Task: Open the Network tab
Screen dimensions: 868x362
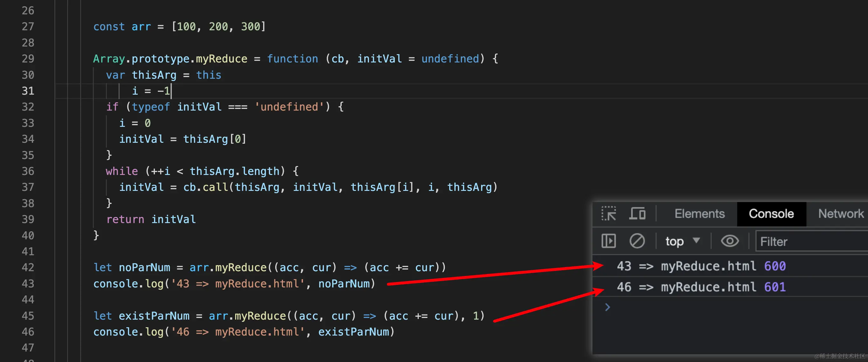Action: tap(841, 214)
